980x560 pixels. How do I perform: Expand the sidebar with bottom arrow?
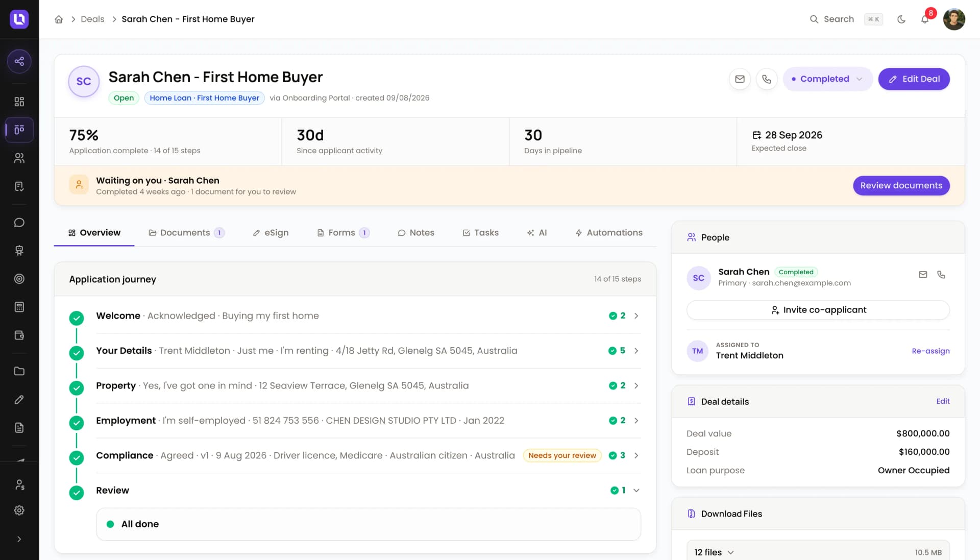tap(19, 539)
